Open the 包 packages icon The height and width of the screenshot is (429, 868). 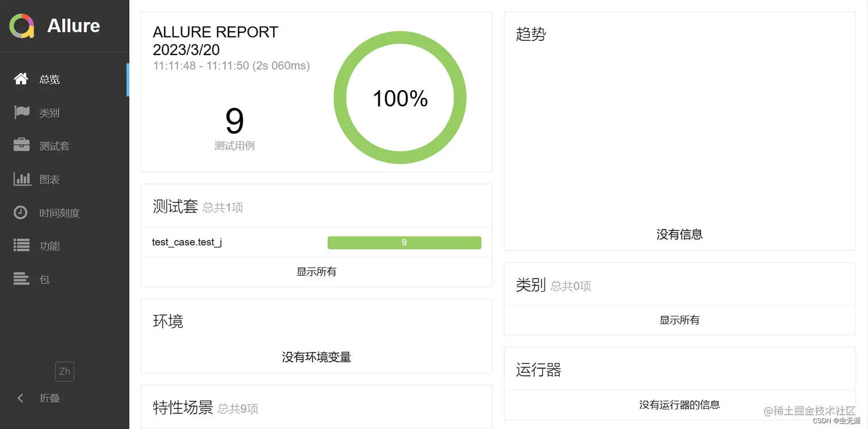click(x=21, y=279)
